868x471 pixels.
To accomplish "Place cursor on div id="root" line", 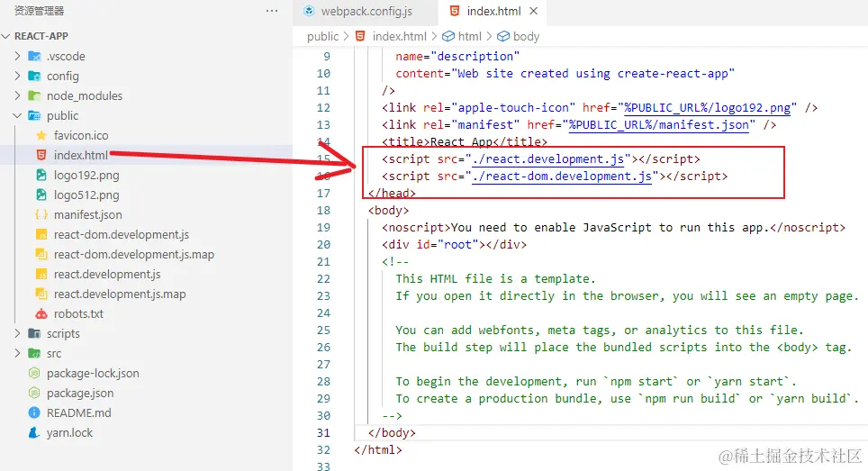I will (x=454, y=245).
